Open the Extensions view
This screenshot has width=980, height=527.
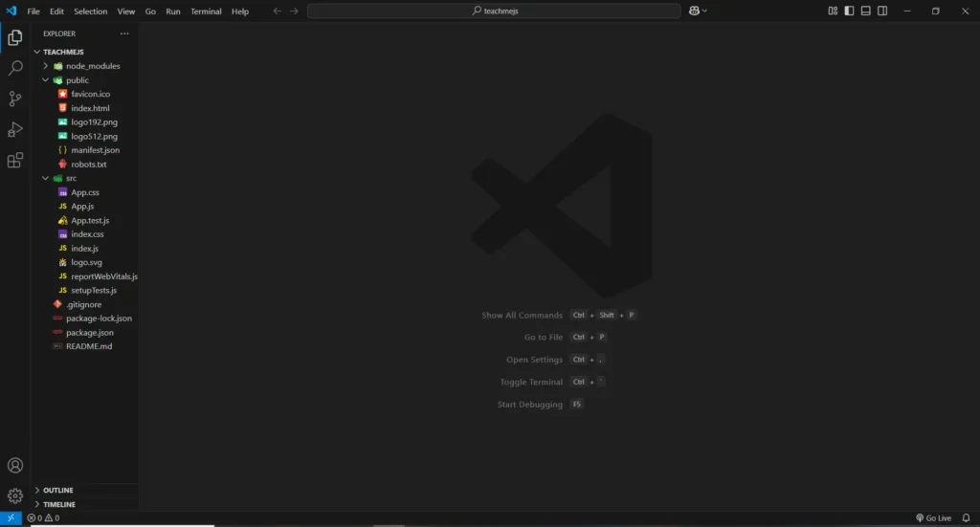pos(15,161)
